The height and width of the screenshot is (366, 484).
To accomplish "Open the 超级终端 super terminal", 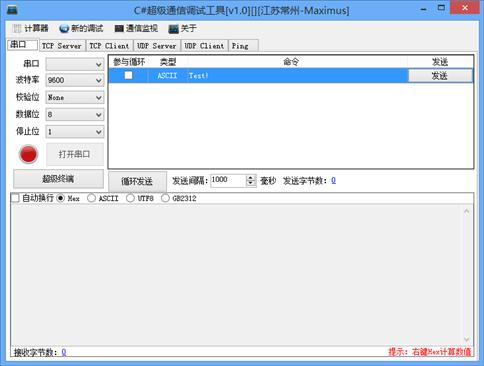I will [58, 179].
